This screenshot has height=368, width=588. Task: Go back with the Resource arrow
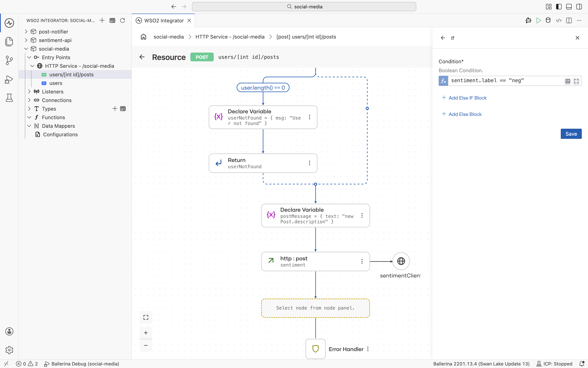(x=142, y=57)
